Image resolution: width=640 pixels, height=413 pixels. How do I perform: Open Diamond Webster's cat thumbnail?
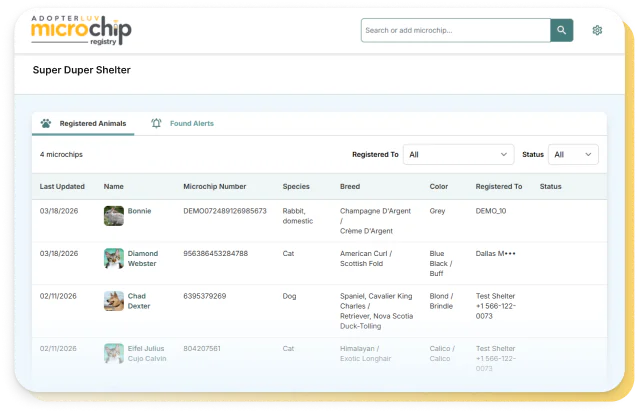[x=114, y=258]
